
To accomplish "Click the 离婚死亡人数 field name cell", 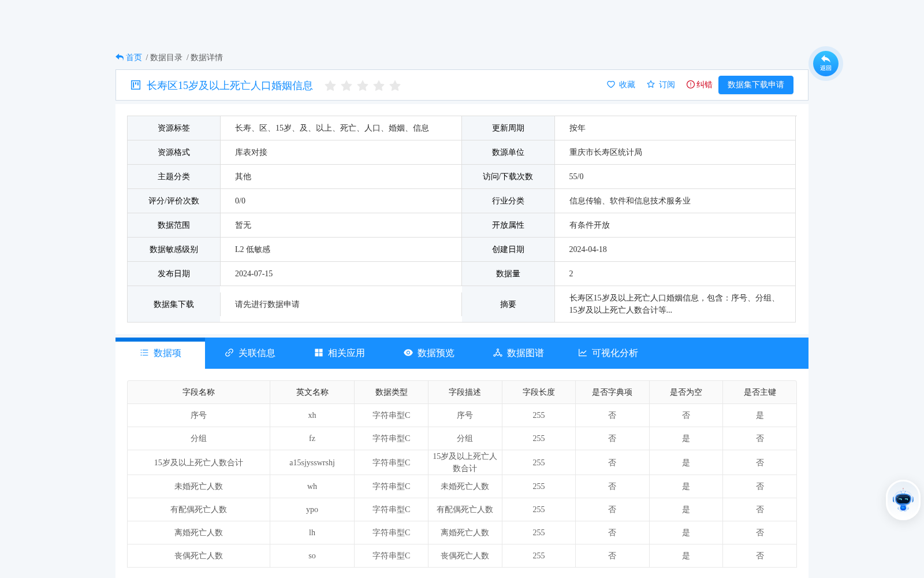I will (x=199, y=532).
